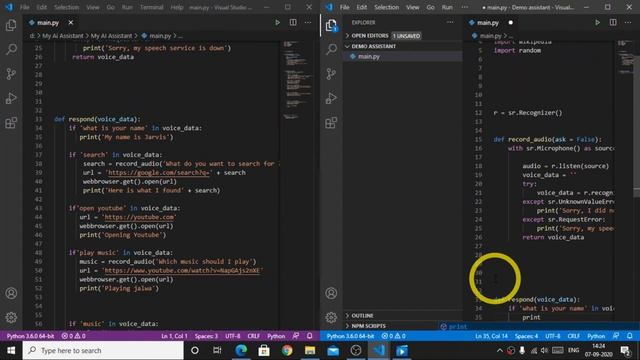Click Ln 35, Col 14 in right status bar
640x360 pixels.
click(x=491, y=336)
